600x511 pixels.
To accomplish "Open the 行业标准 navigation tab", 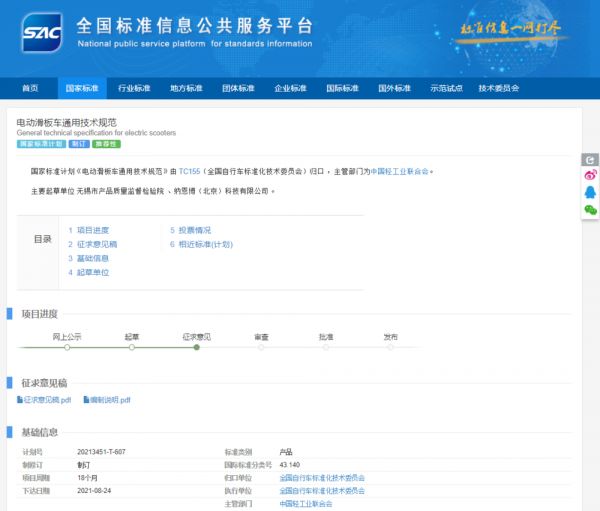I will pos(134,88).
